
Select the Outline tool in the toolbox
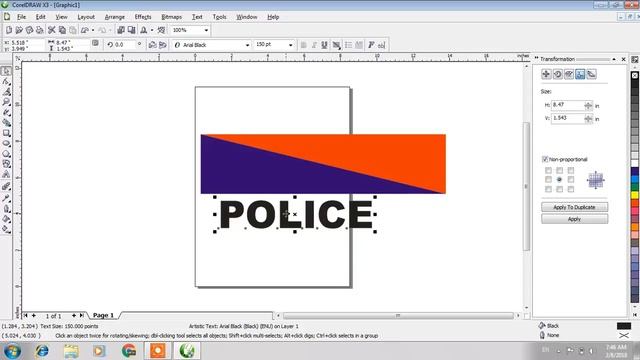pos(6,209)
